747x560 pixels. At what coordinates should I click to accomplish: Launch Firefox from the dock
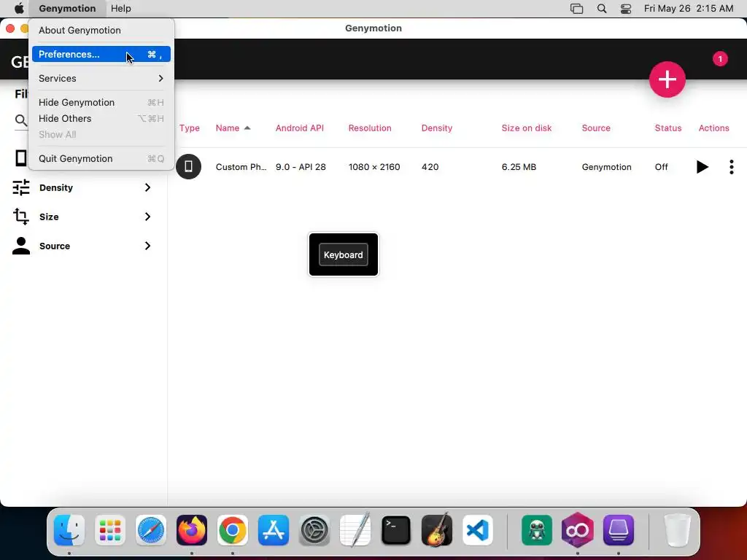click(192, 530)
